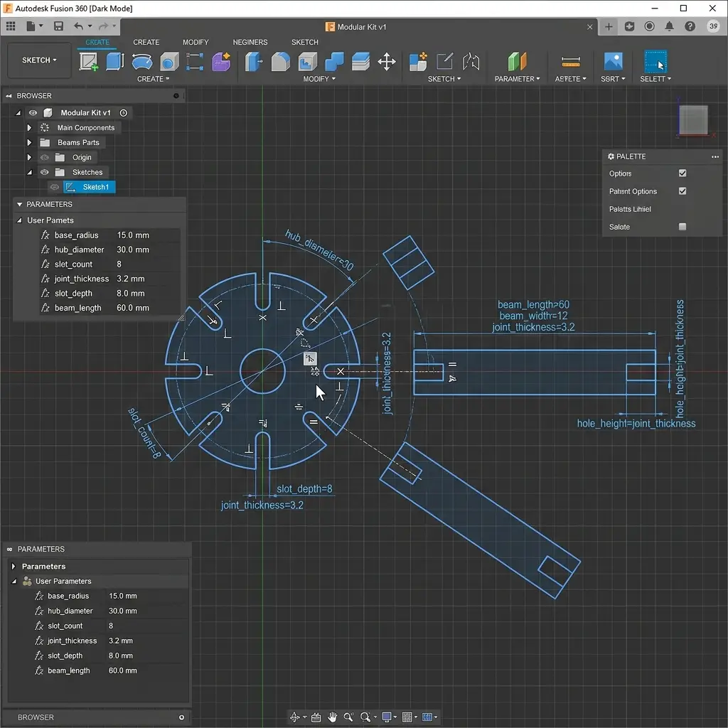Click the notifications bell icon
Screen dimensions: 728x728
pos(669,26)
